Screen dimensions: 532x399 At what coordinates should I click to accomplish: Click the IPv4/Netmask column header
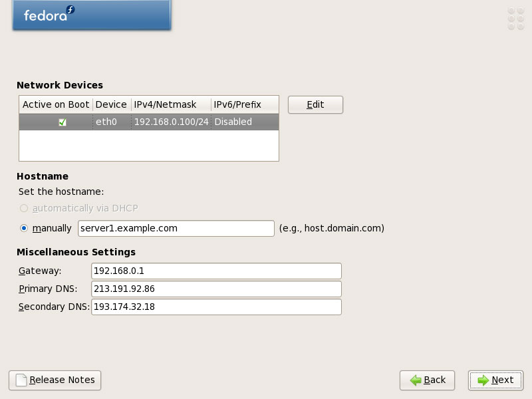click(x=171, y=104)
